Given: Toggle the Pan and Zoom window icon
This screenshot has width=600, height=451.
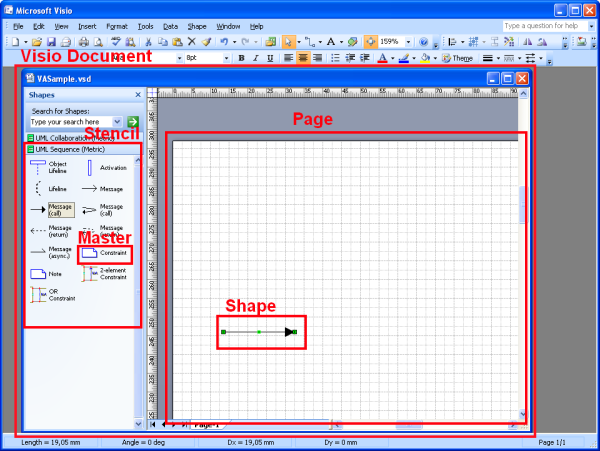Looking at the screenshot, I should click(370, 42).
